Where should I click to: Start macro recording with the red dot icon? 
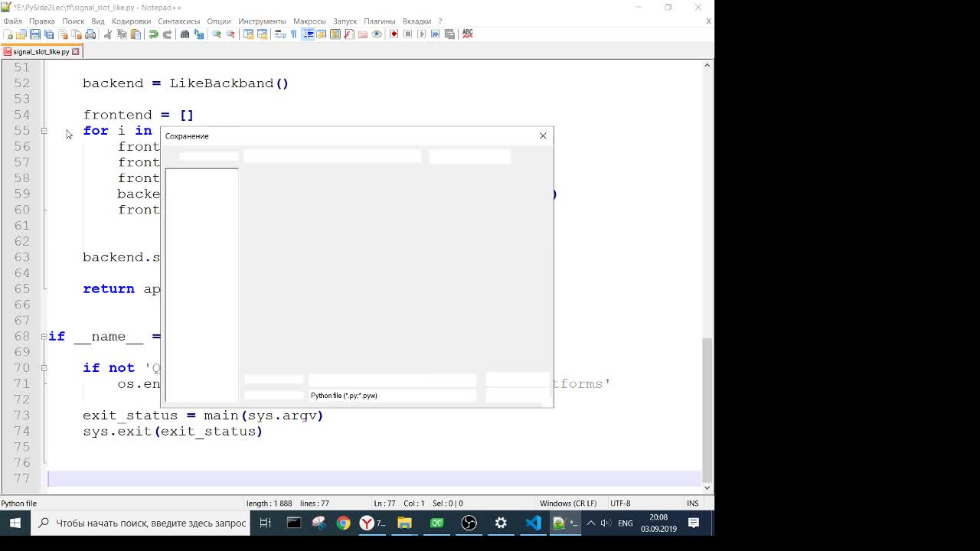point(394,34)
